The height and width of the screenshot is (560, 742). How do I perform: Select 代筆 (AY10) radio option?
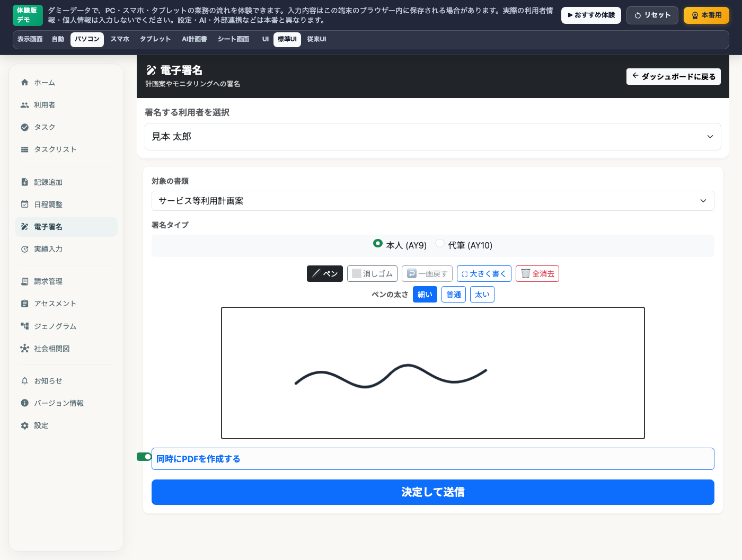pyautogui.click(x=440, y=243)
